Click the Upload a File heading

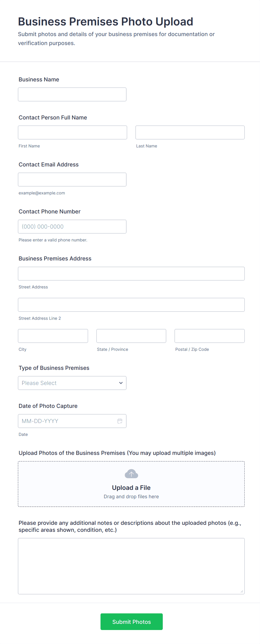tap(131, 488)
